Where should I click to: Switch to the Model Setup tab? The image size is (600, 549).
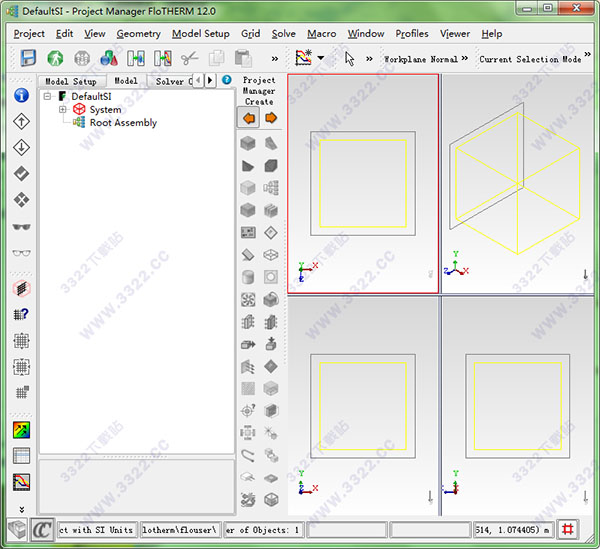point(71,81)
